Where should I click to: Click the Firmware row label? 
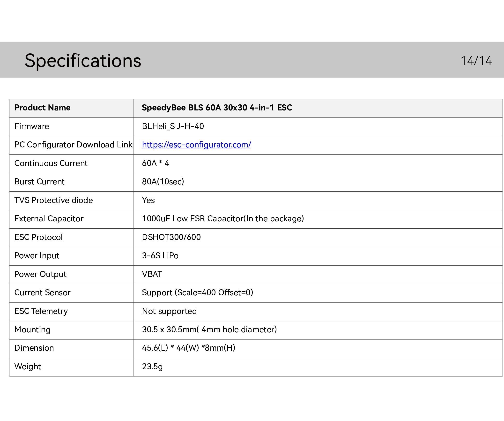(x=32, y=126)
